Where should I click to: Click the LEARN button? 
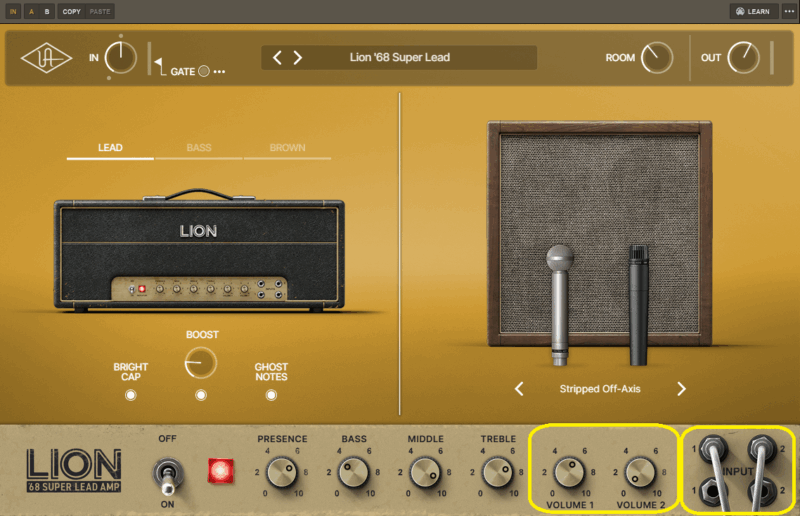click(752, 11)
